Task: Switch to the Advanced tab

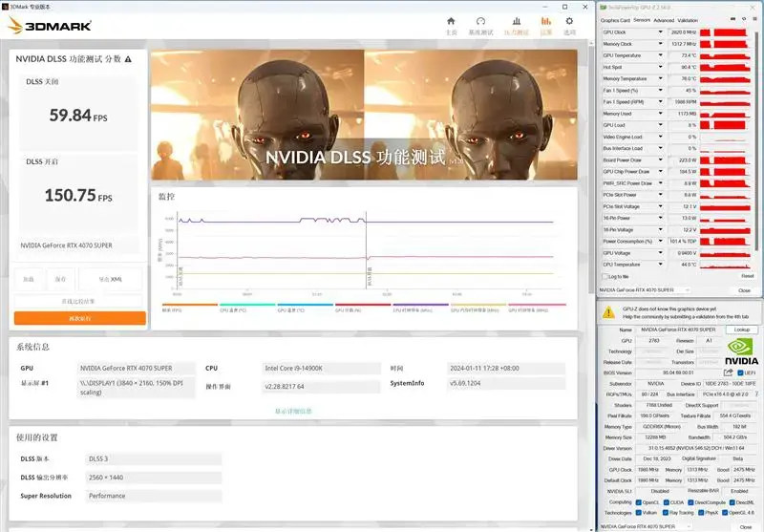Action: [x=664, y=20]
